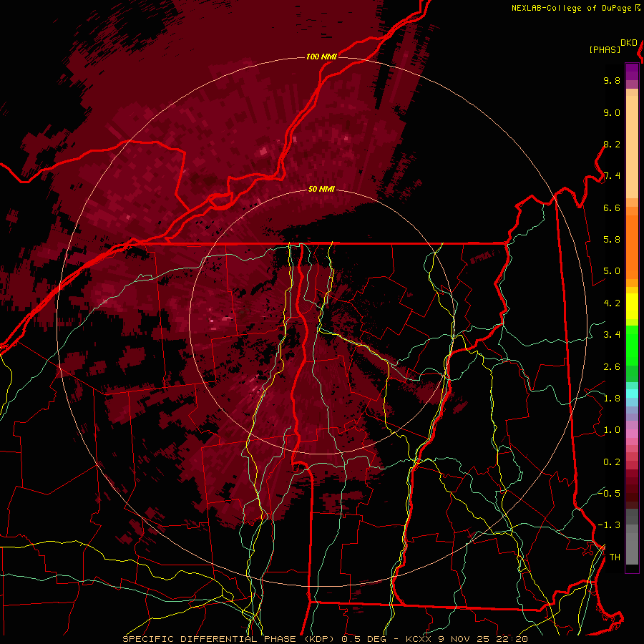Click the -0.5 value on color scale
Screen dimensions: 644x644
click(x=610, y=494)
